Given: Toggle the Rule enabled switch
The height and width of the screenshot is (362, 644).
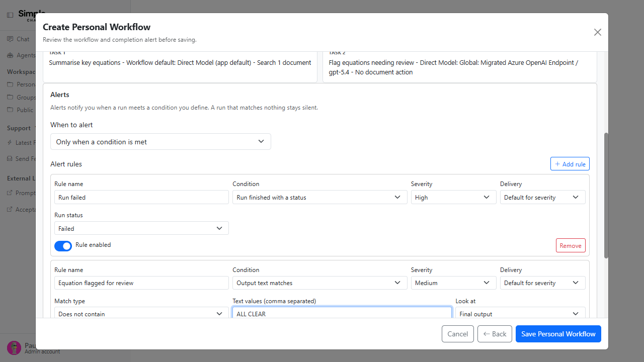Looking at the screenshot, I should tap(63, 246).
